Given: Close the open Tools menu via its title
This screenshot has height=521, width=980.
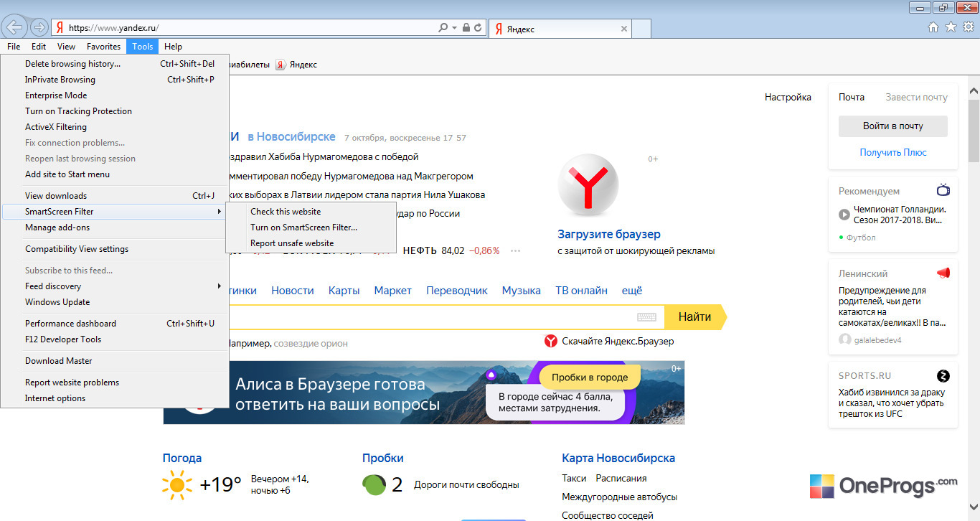Looking at the screenshot, I should tap(142, 47).
